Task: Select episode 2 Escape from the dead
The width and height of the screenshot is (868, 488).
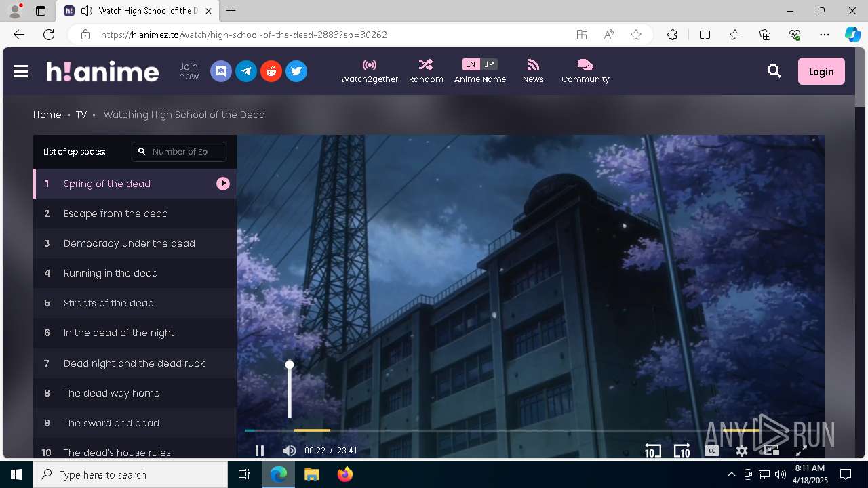Action: (x=135, y=213)
